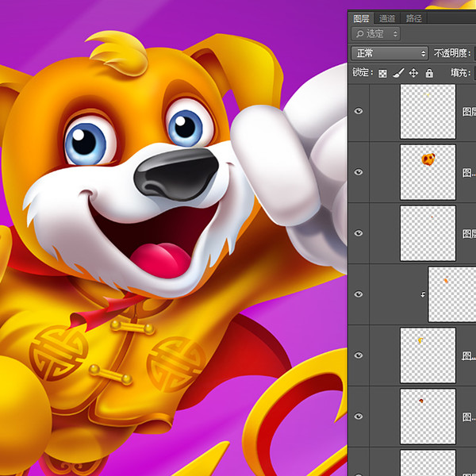Viewport: 476px width, 476px height.
Task: Open the 通道 tab
Action: [x=387, y=18]
